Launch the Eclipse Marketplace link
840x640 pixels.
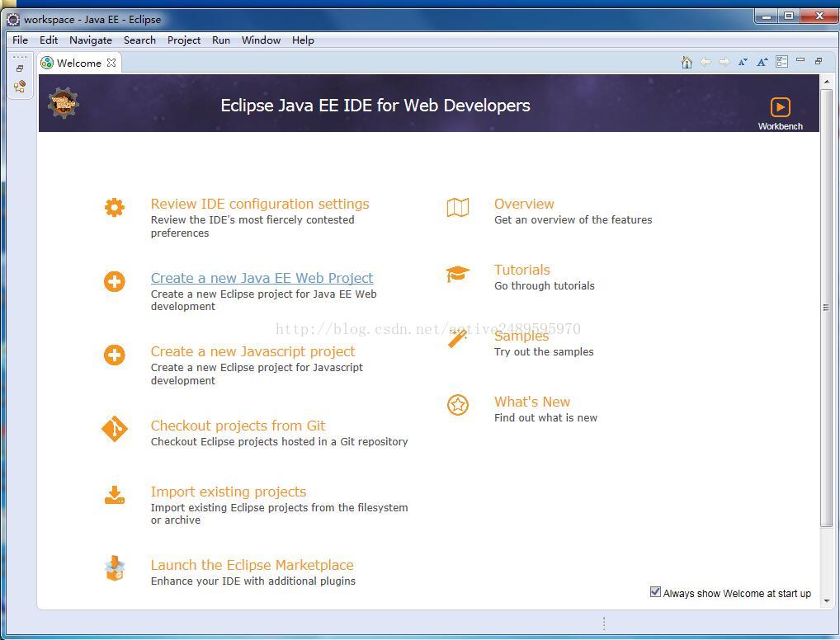252,565
